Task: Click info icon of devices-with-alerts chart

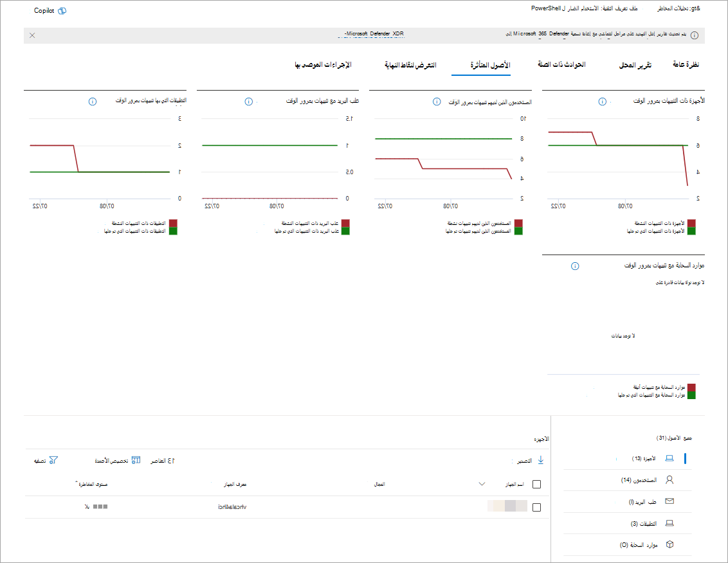Action: click(x=602, y=101)
